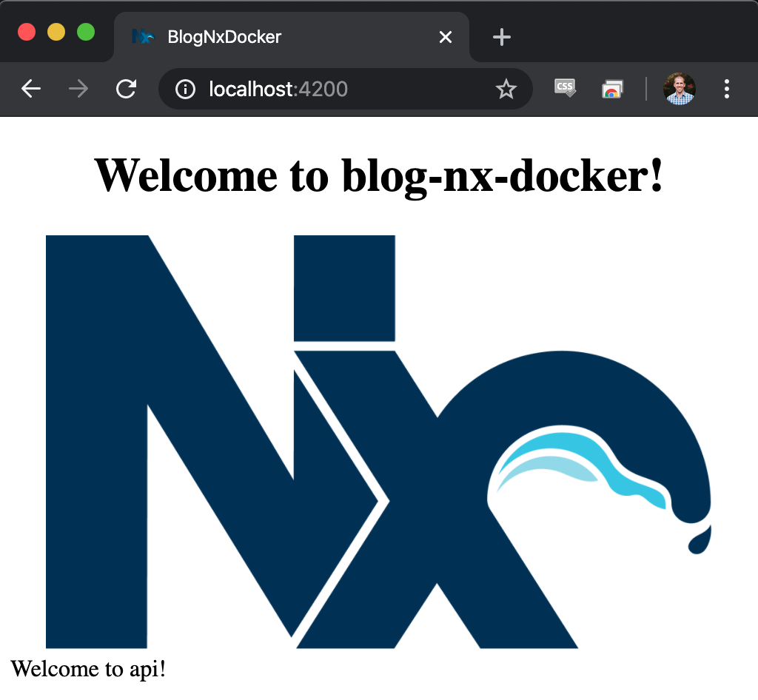The width and height of the screenshot is (758, 700).
Task: Minimize the window with the yellow button
Action: pos(56,33)
